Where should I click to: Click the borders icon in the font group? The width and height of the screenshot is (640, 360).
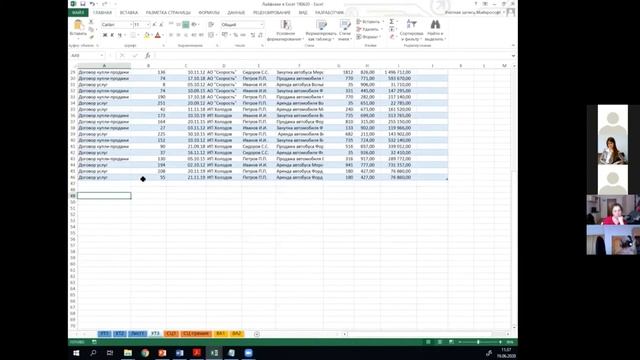pyautogui.click(x=133, y=36)
